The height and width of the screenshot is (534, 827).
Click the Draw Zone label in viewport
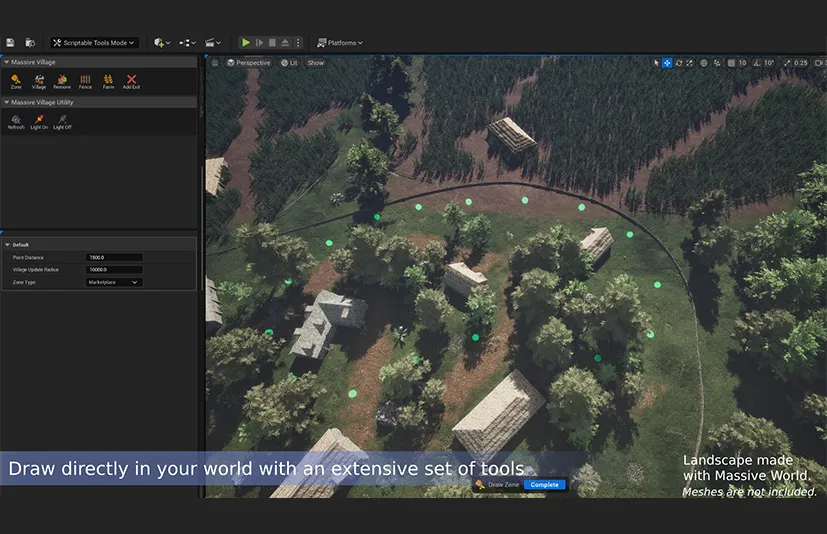[503, 484]
